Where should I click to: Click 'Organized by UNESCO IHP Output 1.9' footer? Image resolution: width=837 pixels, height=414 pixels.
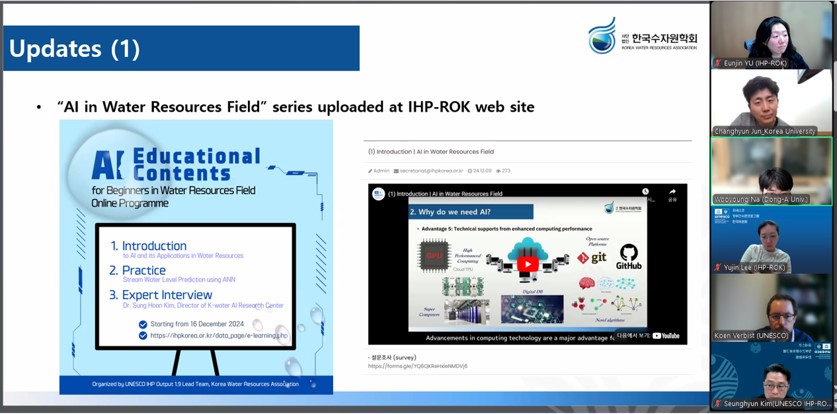195,384
